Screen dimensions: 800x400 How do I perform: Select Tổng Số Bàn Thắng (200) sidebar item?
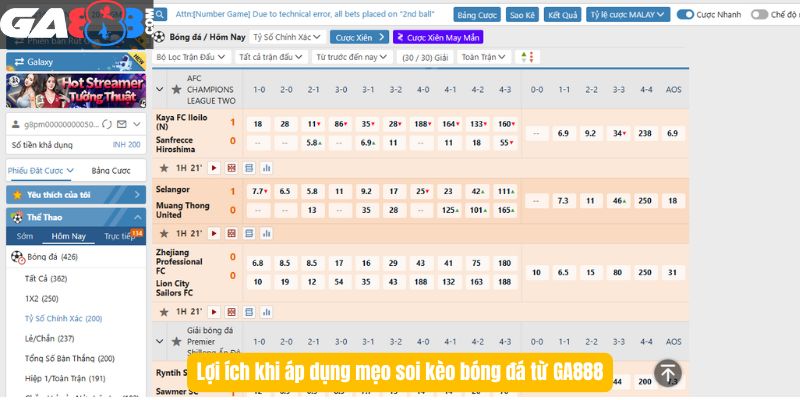tap(69, 359)
